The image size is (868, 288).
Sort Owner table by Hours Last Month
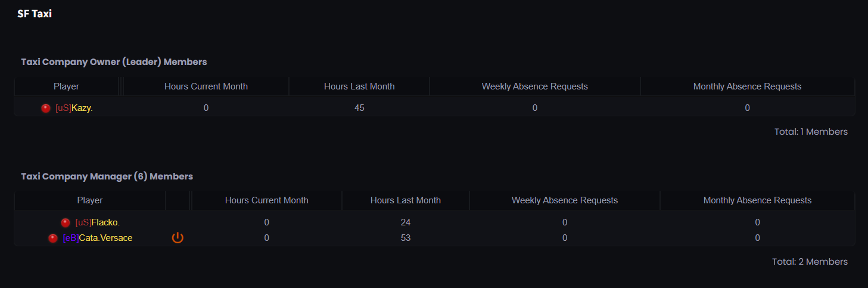pos(359,86)
